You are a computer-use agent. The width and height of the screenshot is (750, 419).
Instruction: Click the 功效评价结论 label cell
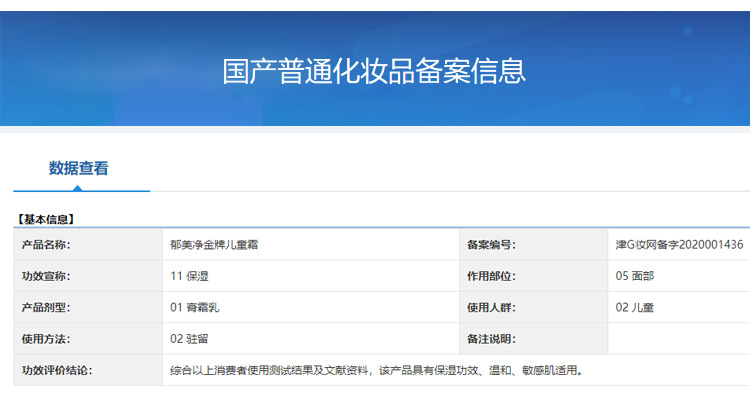click(88, 370)
